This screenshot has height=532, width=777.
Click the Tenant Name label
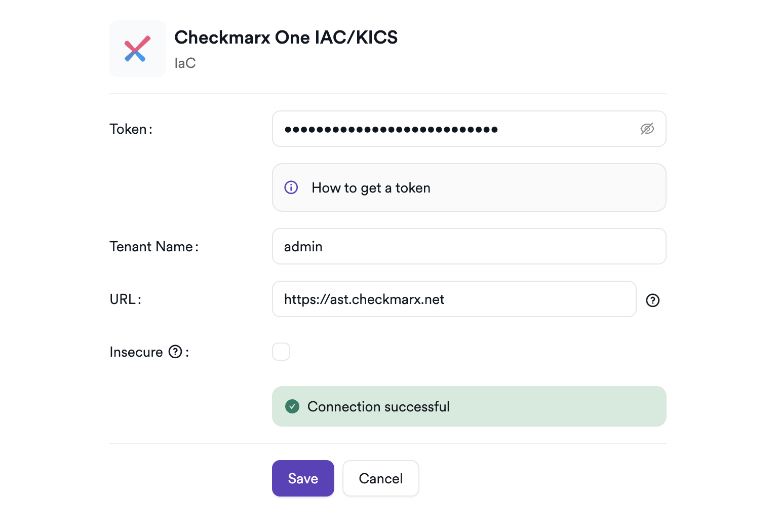pyautogui.click(x=153, y=246)
